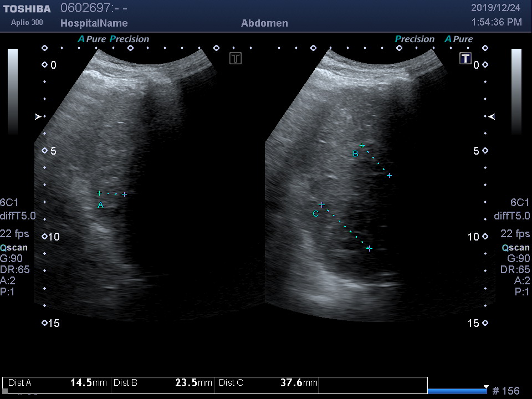532x399 pixels.
Task: Click the left Qscan label
Action: (14, 248)
